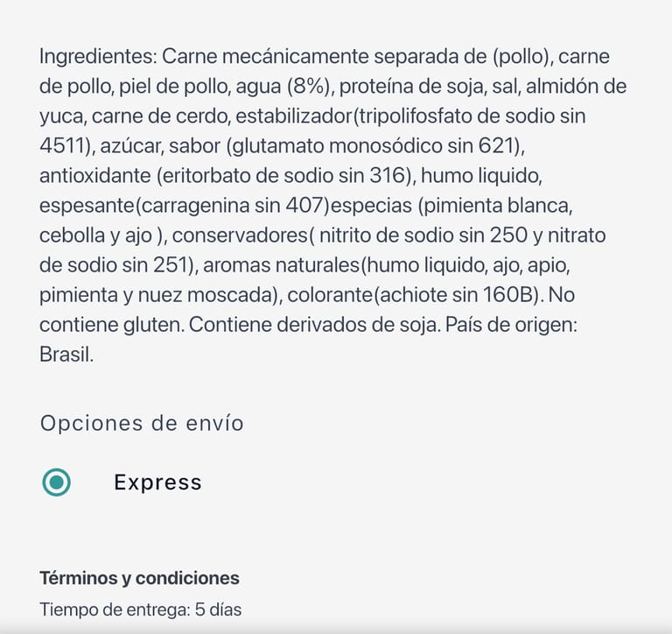
Task: Click the eritorbato de sodio sin 316 text
Action: point(283,176)
